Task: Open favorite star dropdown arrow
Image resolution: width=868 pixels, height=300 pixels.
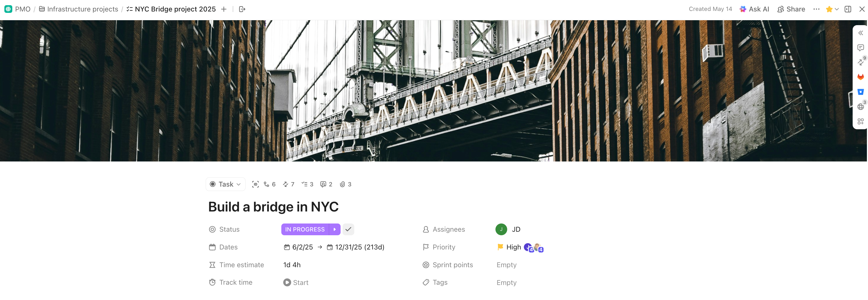Action: point(837,9)
